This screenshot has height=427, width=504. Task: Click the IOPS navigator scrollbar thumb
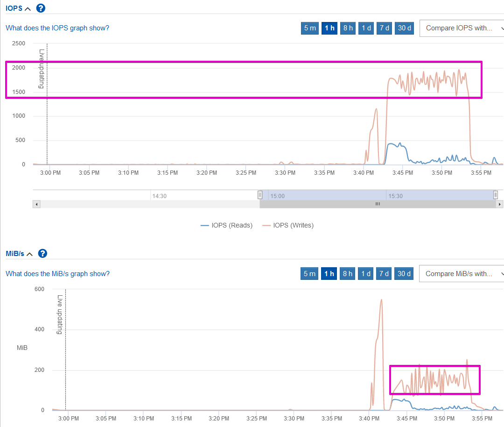pyautogui.click(x=378, y=204)
